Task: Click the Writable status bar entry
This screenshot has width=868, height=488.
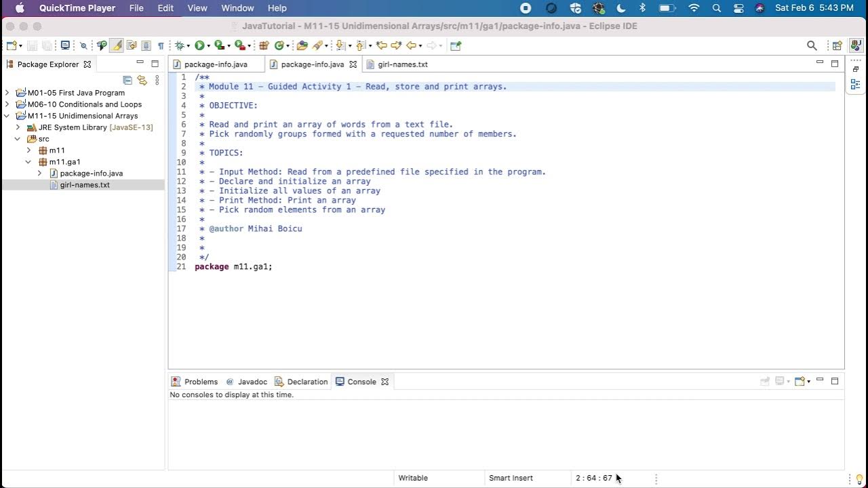Action: 413,478
